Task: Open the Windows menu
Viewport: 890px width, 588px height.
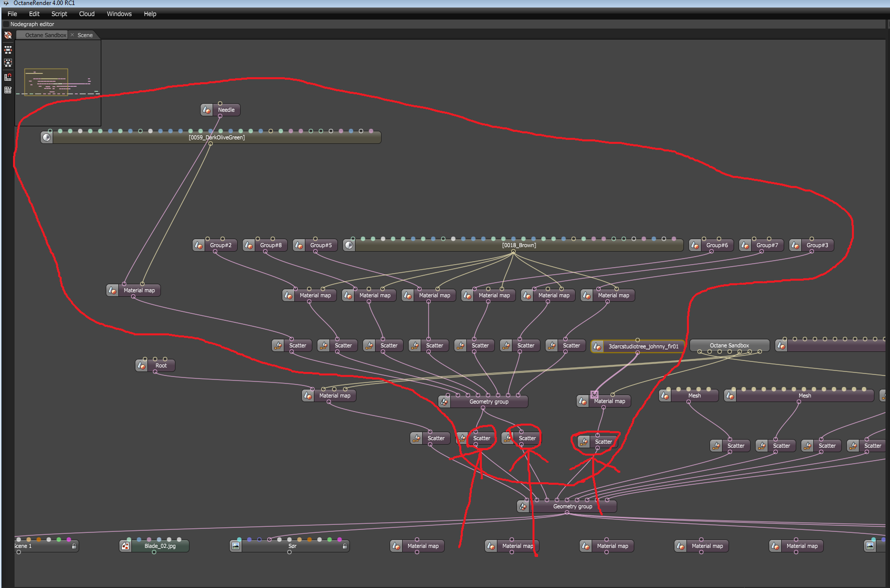Action: 119,14
